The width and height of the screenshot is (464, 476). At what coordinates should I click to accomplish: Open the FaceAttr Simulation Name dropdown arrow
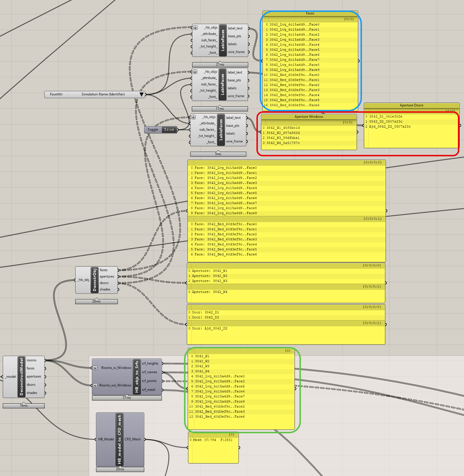[142, 94]
